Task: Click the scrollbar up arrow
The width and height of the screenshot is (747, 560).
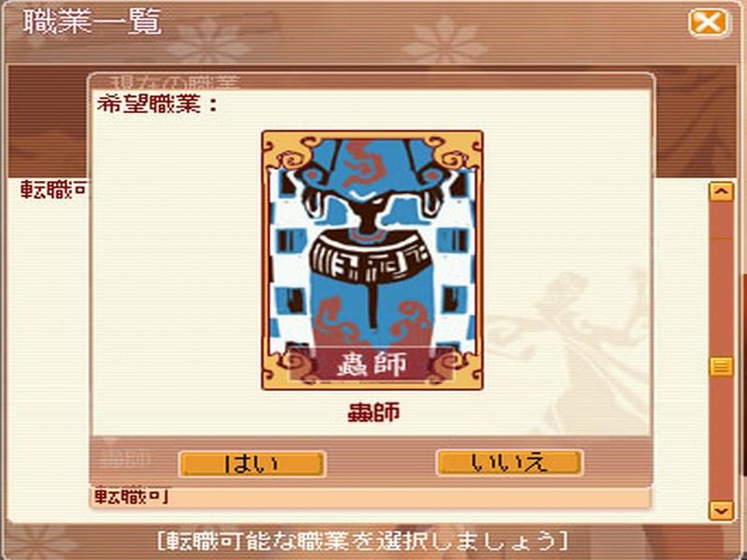Action: (x=721, y=191)
